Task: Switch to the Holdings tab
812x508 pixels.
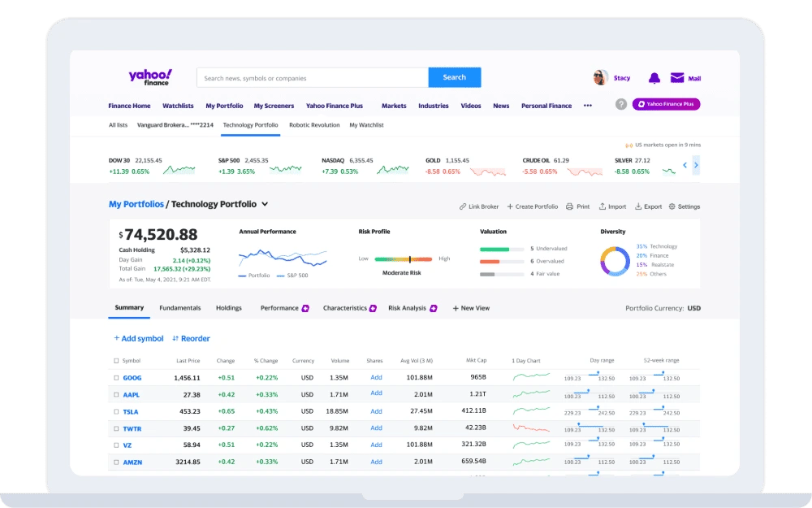Action: pyautogui.click(x=229, y=308)
